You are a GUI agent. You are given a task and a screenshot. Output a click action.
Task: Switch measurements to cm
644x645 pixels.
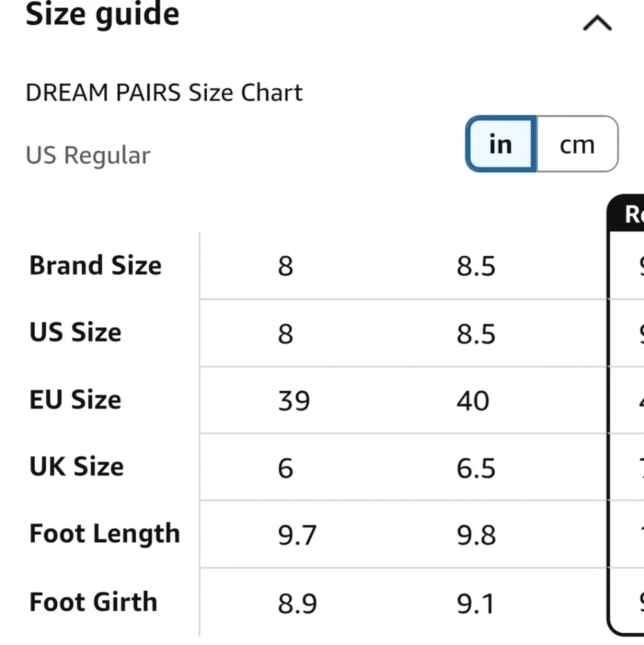coord(578,144)
